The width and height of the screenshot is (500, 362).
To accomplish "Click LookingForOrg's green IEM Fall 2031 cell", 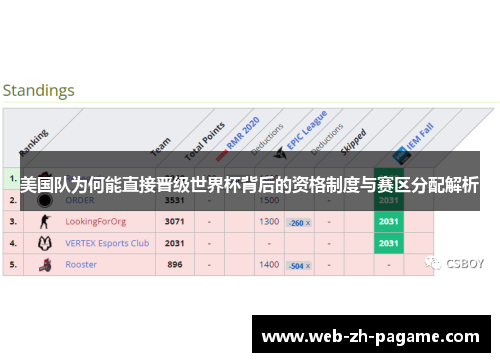I will click(x=389, y=222).
